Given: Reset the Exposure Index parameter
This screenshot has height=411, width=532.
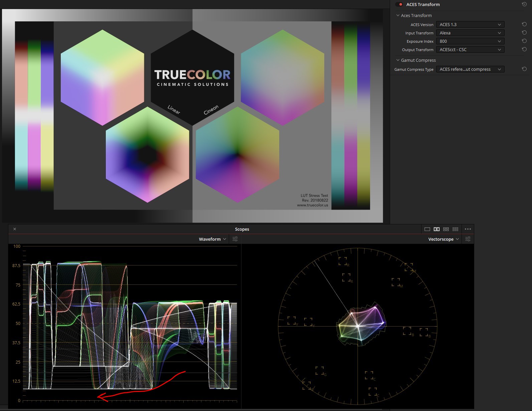Looking at the screenshot, I should pos(524,41).
